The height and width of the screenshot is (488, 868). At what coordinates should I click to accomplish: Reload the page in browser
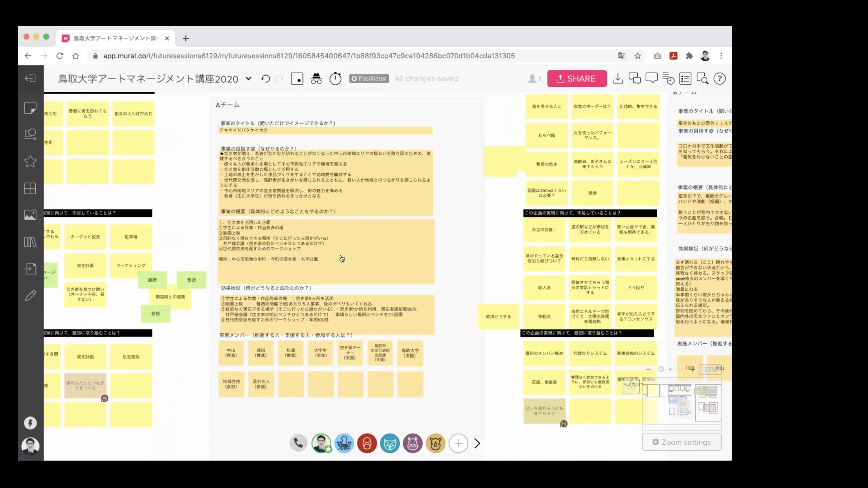[60, 56]
